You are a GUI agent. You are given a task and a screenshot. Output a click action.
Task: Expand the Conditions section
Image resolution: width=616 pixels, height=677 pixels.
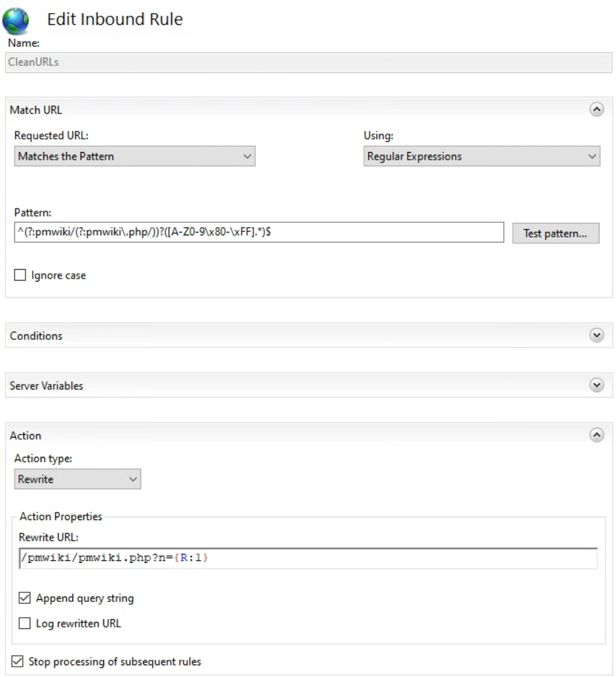tap(597, 335)
